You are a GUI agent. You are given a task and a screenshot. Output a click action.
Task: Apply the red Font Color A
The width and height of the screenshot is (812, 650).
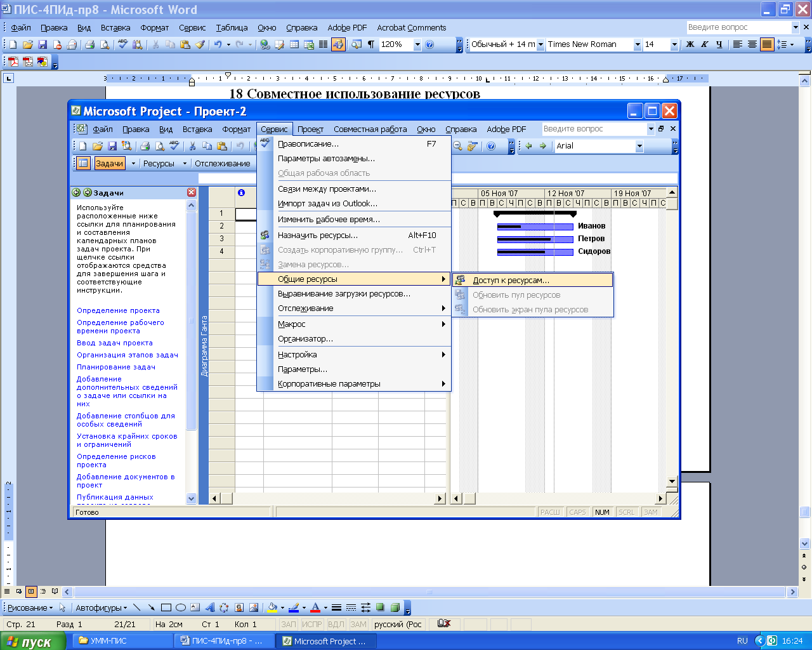(315, 607)
